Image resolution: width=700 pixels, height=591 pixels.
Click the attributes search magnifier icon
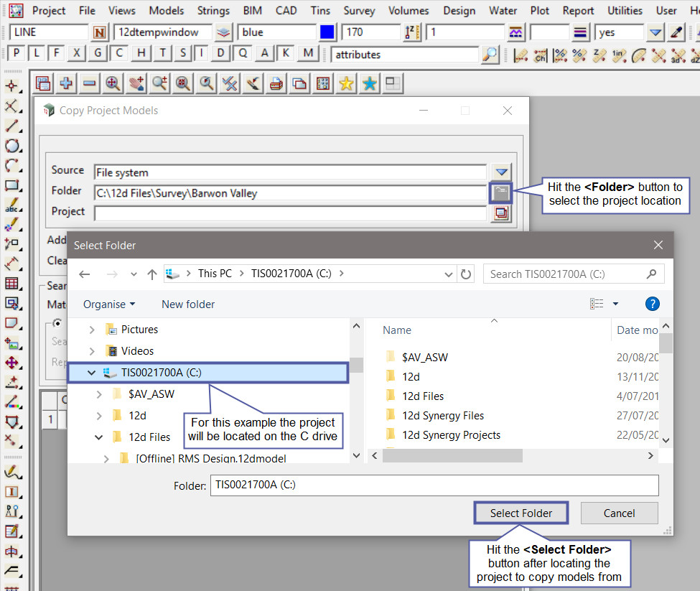click(490, 54)
